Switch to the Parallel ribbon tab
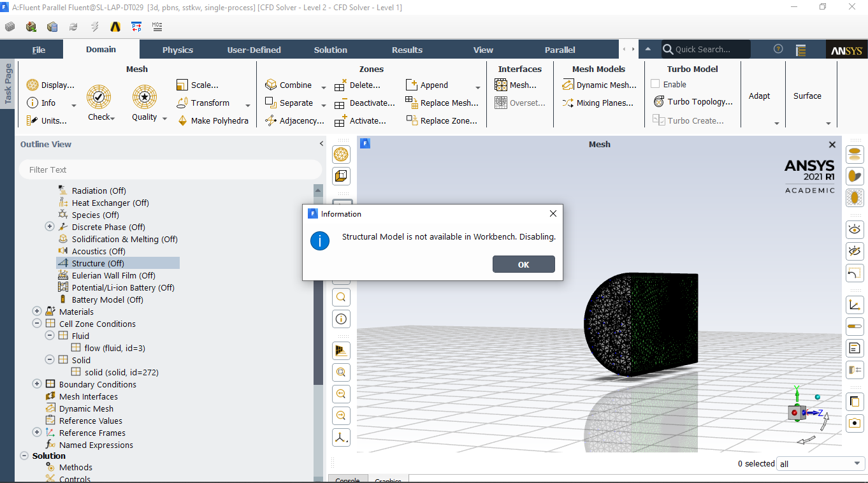The image size is (868, 483). coord(560,50)
